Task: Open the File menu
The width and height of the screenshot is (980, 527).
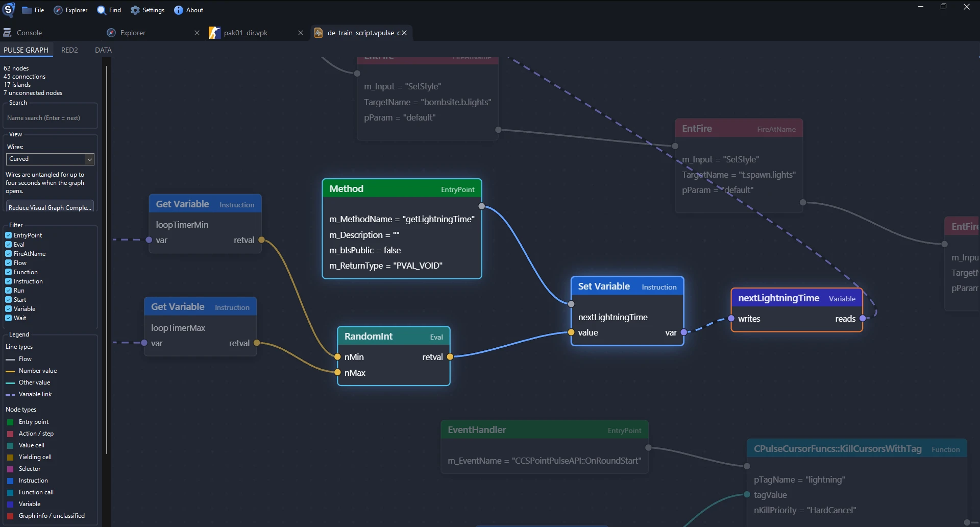Action: tap(33, 10)
